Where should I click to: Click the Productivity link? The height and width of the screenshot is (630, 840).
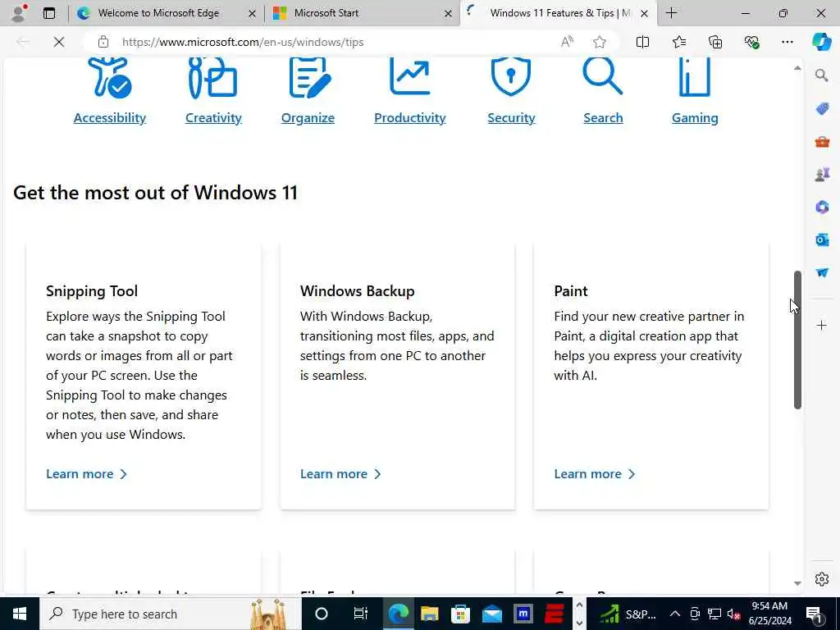click(410, 118)
